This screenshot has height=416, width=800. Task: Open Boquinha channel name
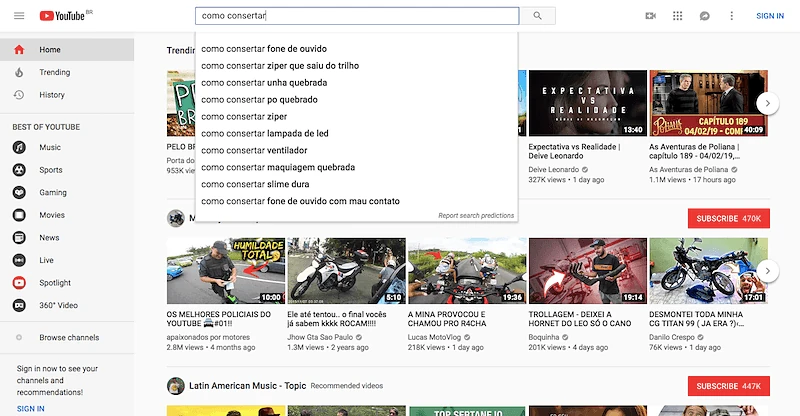tap(544, 337)
